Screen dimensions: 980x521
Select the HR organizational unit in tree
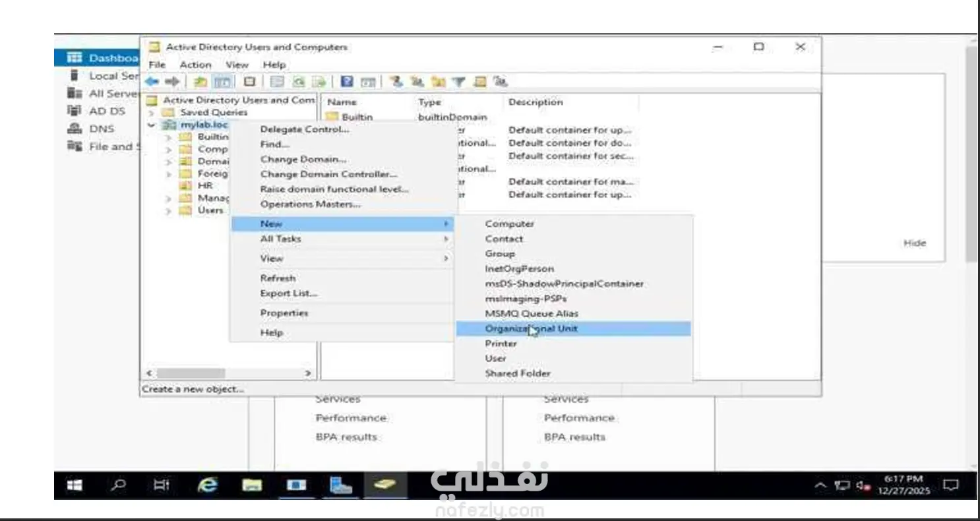pos(205,186)
